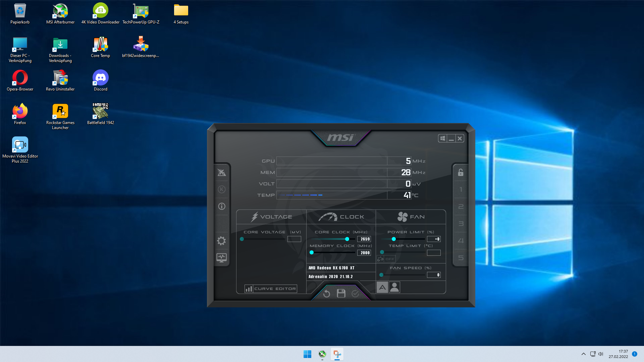The image size is (644, 362).
Task: Click the Core Clock slider handle
Action: (347, 239)
